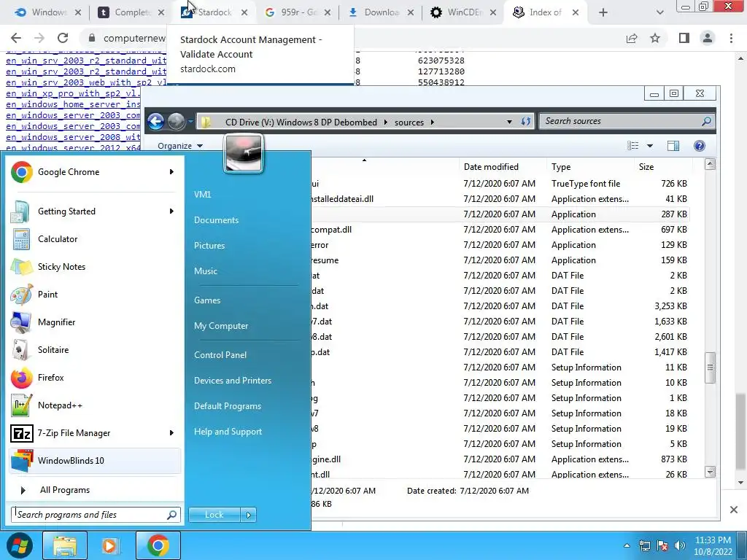Open Explorer help question mark
This screenshot has width=747, height=560.
tap(700, 146)
